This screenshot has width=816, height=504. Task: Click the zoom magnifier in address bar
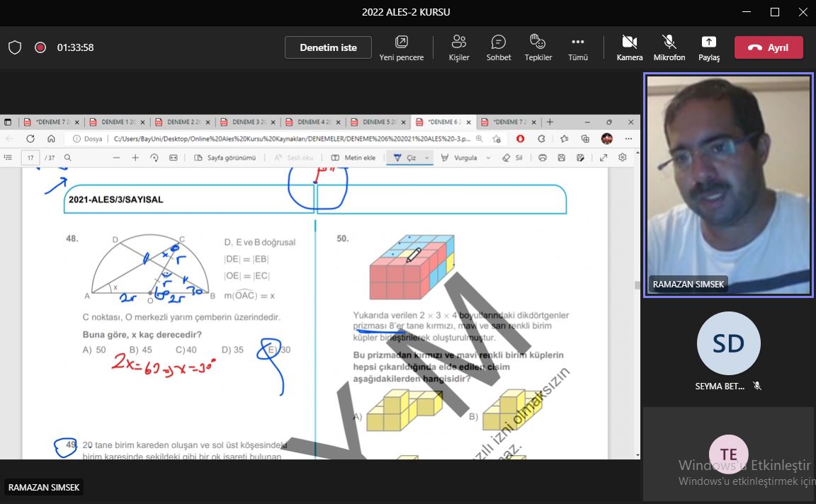tap(479, 139)
